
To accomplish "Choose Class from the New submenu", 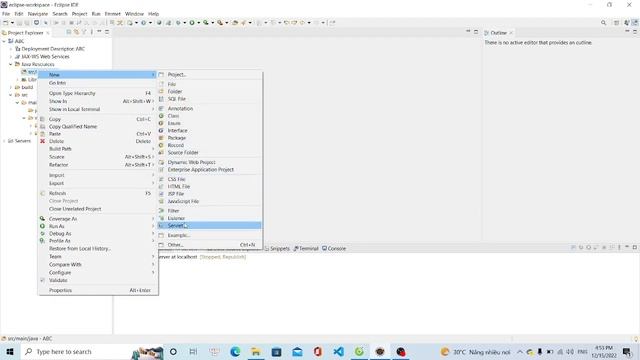I will [x=209, y=116].
